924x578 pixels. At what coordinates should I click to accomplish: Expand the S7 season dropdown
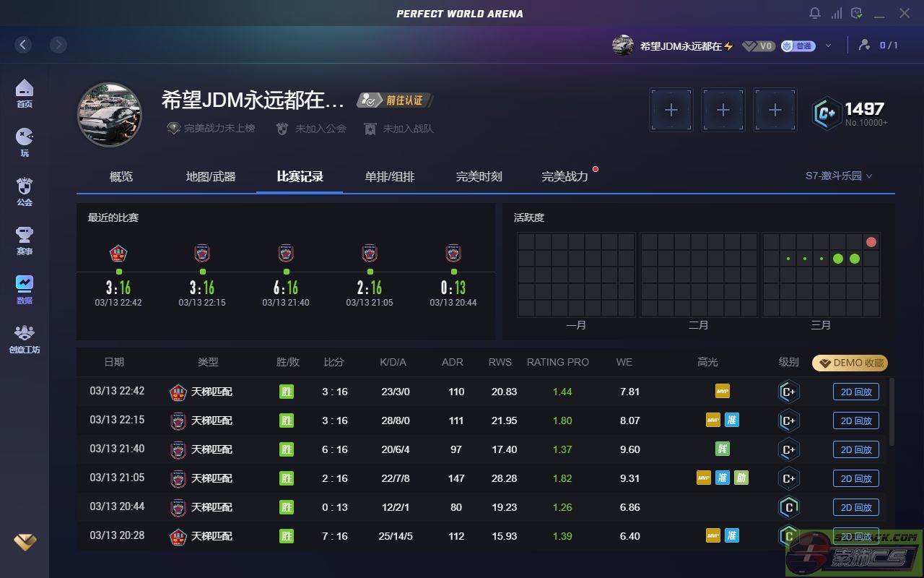839,176
